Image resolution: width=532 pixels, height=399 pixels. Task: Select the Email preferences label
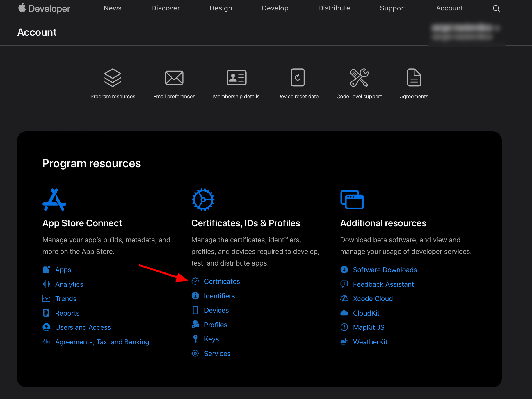coord(174,97)
